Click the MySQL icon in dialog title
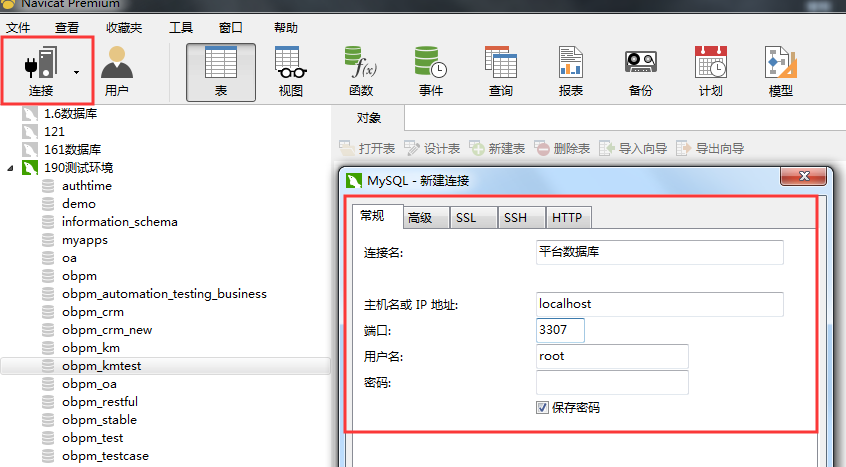846x467 pixels. (x=354, y=181)
